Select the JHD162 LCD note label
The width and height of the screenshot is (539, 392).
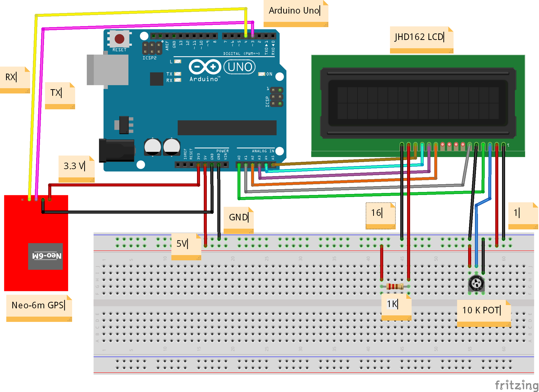click(421, 40)
